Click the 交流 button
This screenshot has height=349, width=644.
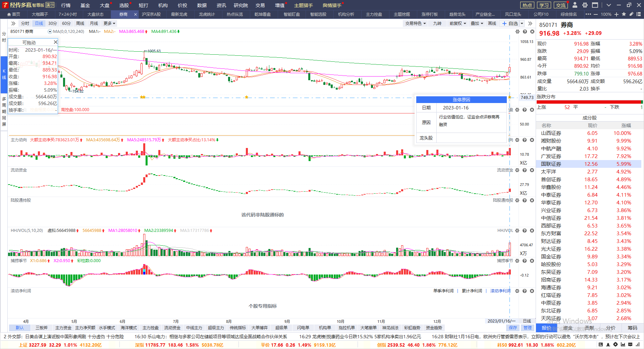pos(561,5)
